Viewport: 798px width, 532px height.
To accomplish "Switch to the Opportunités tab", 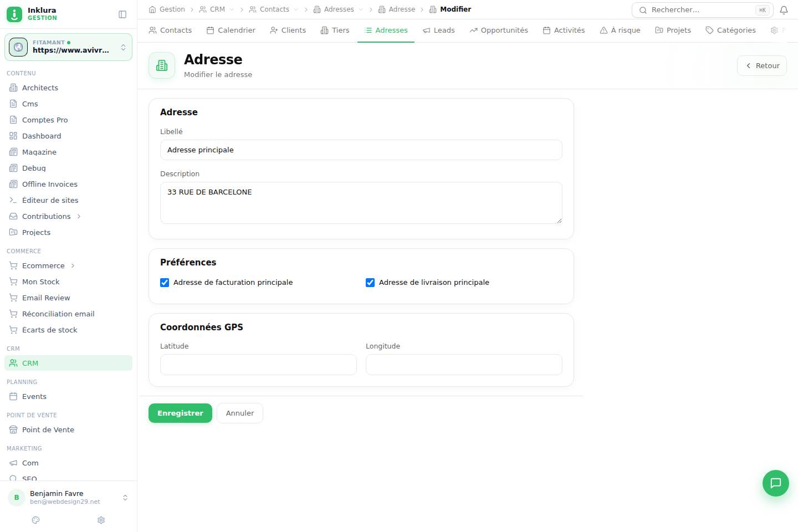I will click(499, 30).
